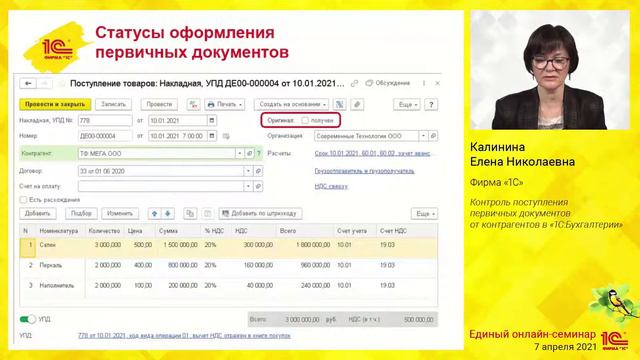Expand the Организация dropdown
This screenshot has width=640, height=360.
click(x=423, y=136)
